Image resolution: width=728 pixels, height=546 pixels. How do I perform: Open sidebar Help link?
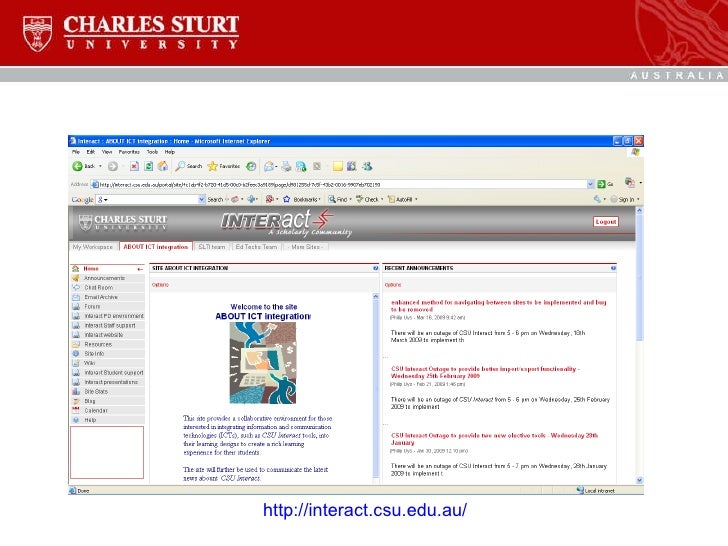click(107, 420)
